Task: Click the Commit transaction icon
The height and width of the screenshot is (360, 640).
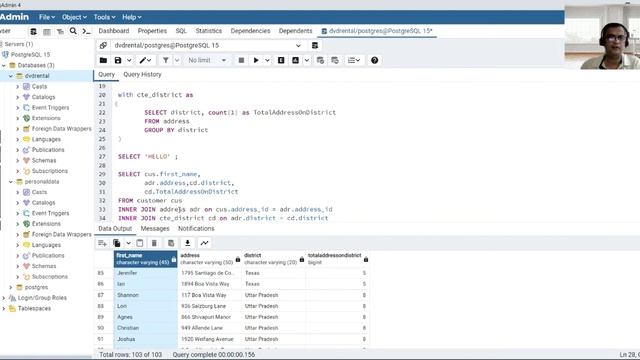Action: tap(320, 60)
